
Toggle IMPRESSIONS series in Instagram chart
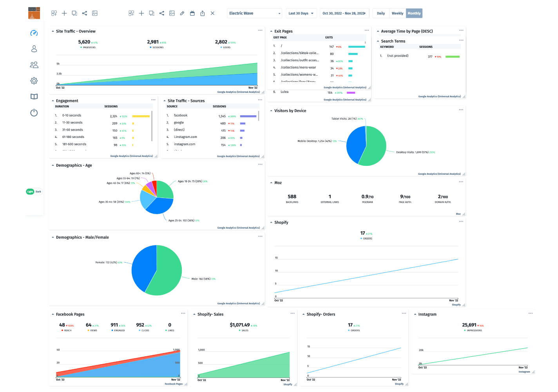point(473,330)
